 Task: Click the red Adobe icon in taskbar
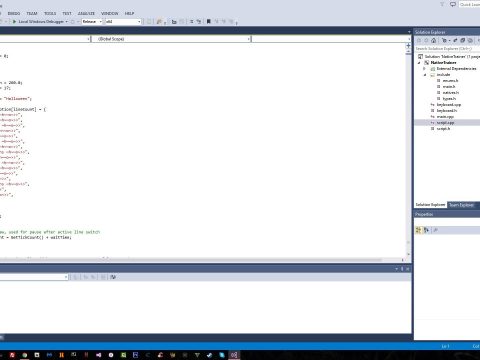coord(12,355)
